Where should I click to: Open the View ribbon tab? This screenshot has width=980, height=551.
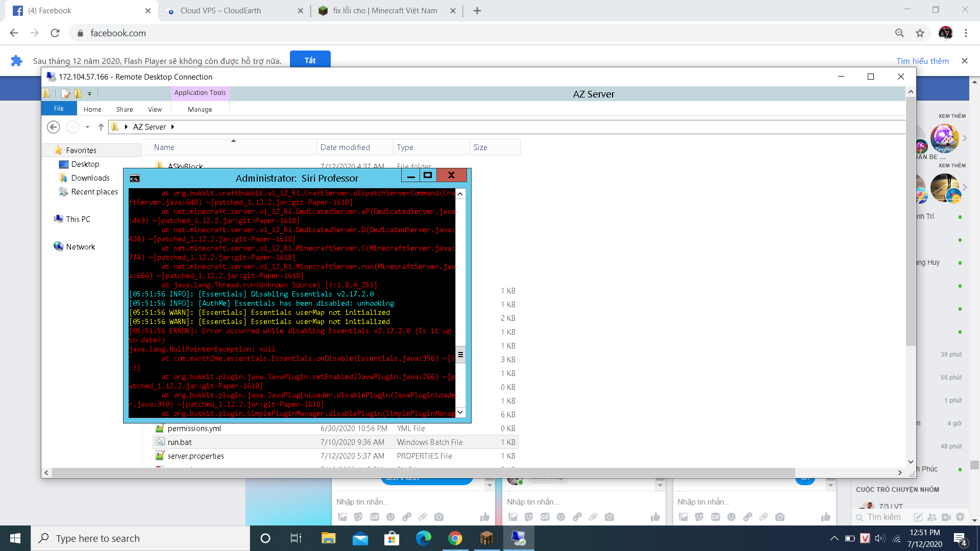(x=155, y=109)
